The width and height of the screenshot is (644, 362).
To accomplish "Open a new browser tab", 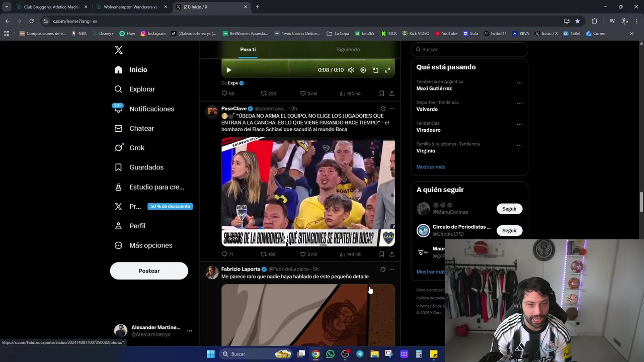I will (258, 7).
